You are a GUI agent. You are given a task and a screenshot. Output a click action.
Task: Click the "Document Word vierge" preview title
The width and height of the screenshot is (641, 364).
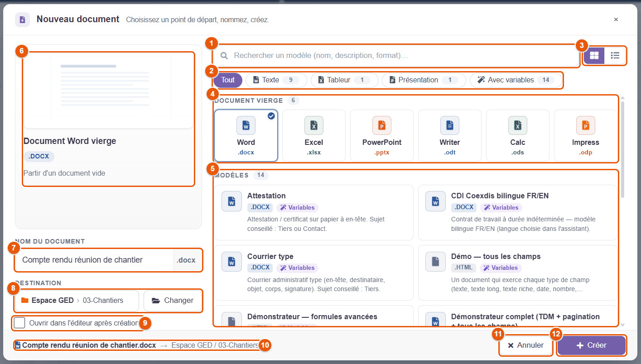click(x=70, y=141)
